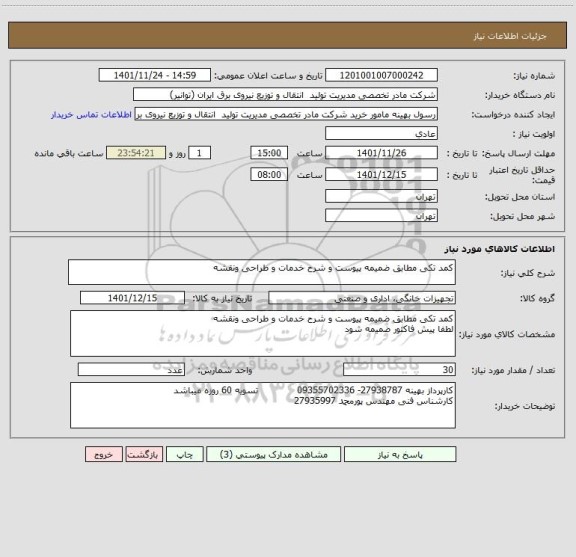This screenshot has width=576, height=557.
Task: Click the بازگشت back button
Action: (144, 454)
